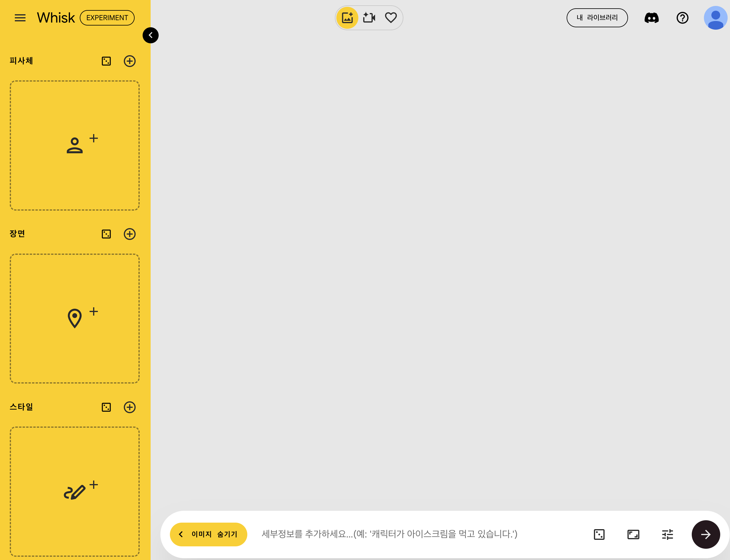Click the prompt bar dice icon
This screenshot has width=730, height=560.
(x=599, y=534)
